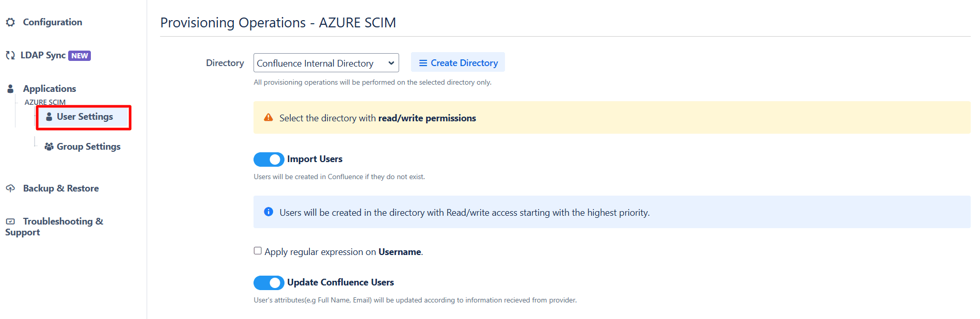Viewport: 980px width, 319px height.
Task: Click the "User's attributes" description text
Action: click(415, 300)
